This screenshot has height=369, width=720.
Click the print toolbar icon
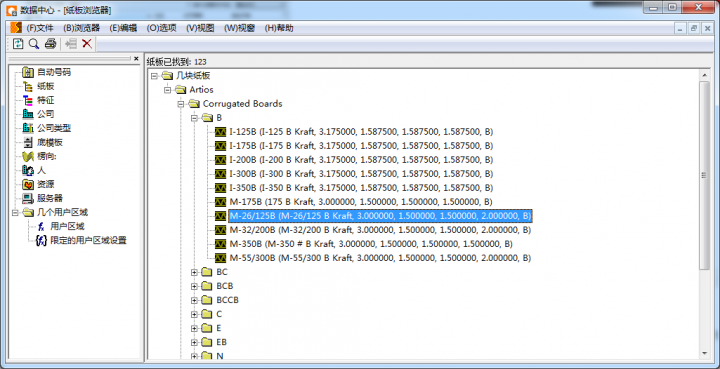tap(51, 44)
